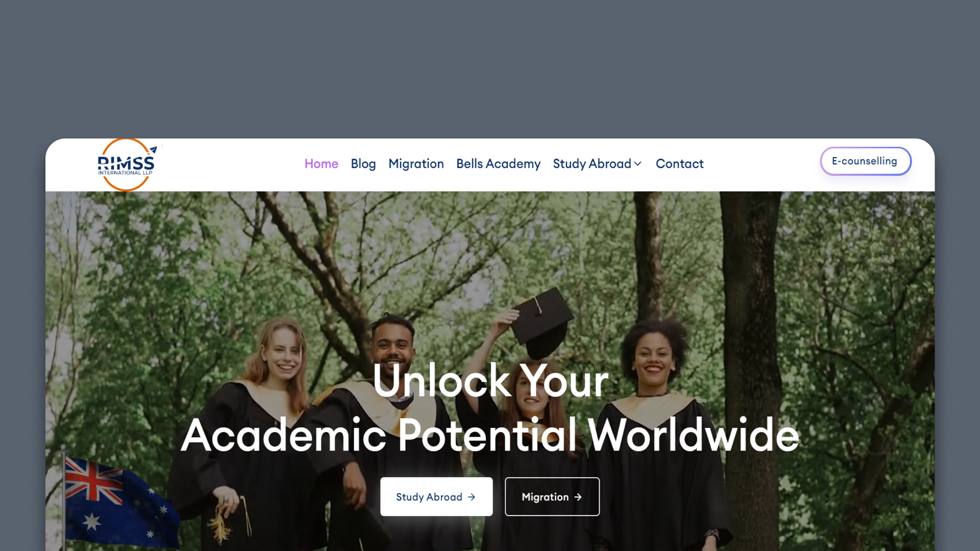Expand the chevron beside Study Abroad
The height and width of the screenshot is (551, 980).
point(638,164)
